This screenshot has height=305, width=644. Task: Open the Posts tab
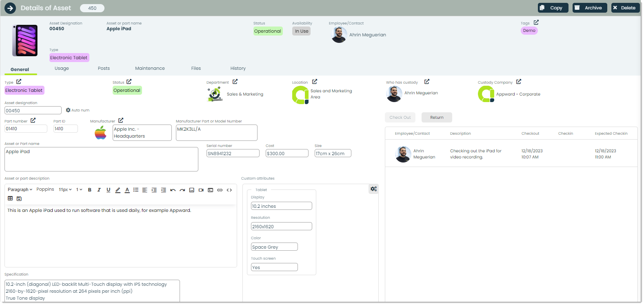click(104, 69)
